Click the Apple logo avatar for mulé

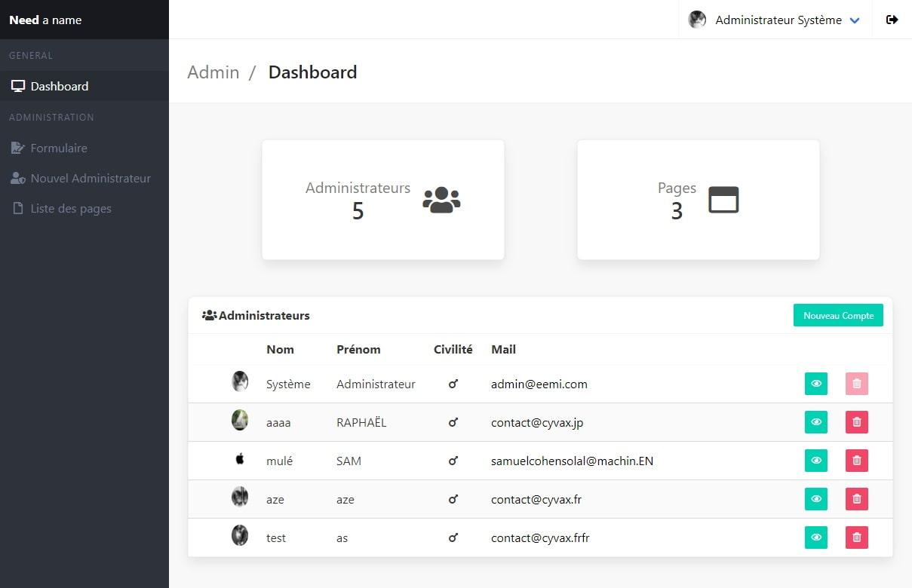pyautogui.click(x=240, y=458)
